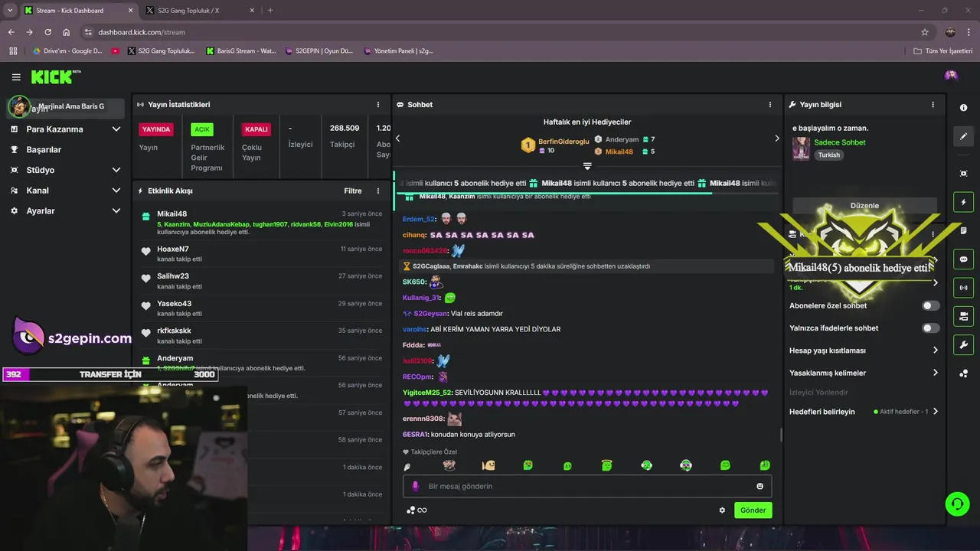The image size is (980, 551).
Task: Click the points infinity icon below message box
Action: (416, 510)
